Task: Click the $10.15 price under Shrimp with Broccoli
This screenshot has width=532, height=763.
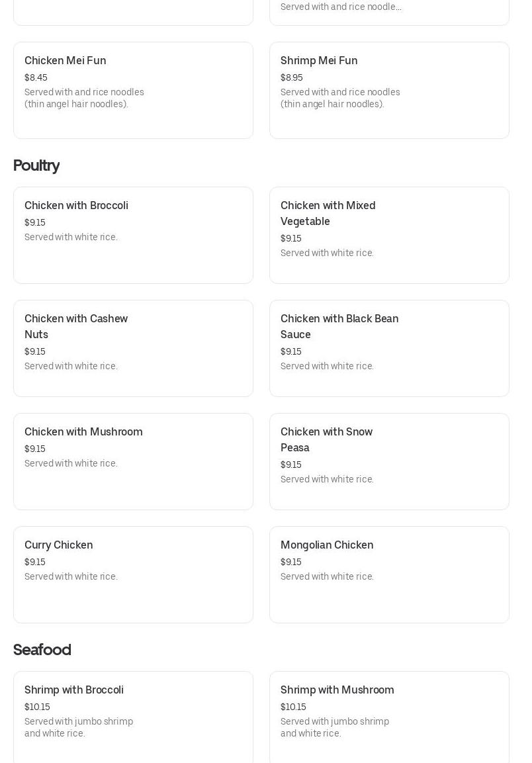Action: (37, 707)
